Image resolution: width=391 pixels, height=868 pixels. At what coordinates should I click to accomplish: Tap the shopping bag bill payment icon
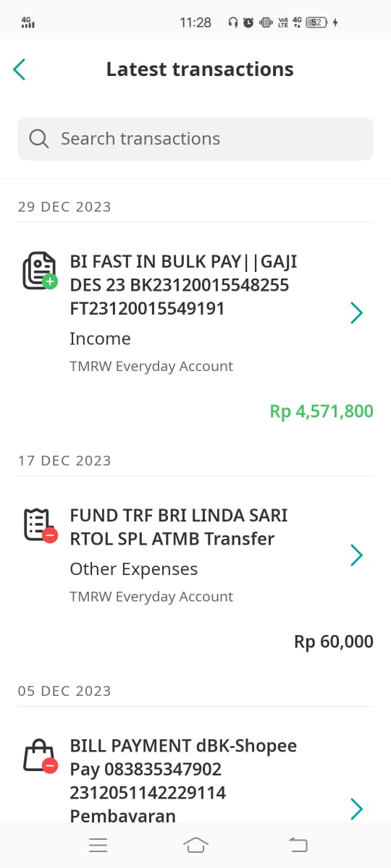[39, 756]
